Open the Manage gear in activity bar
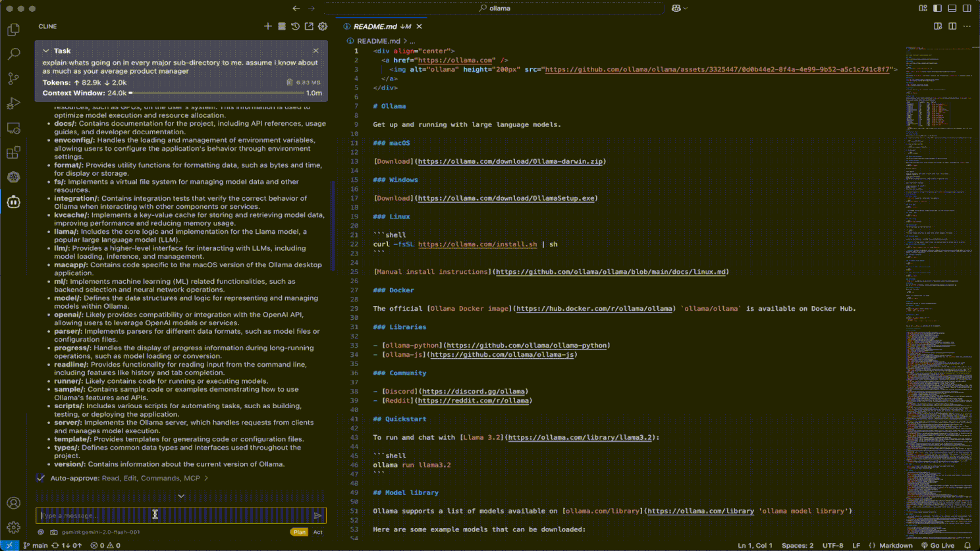 (13, 528)
